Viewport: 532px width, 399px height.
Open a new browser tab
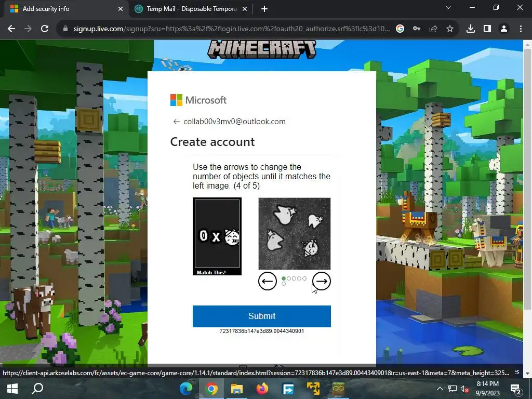coord(264,9)
